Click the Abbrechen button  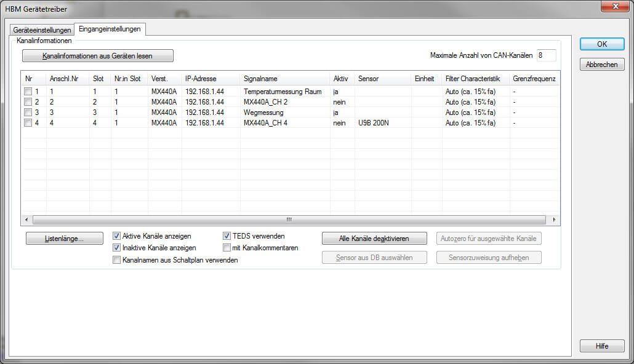pos(602,65)
